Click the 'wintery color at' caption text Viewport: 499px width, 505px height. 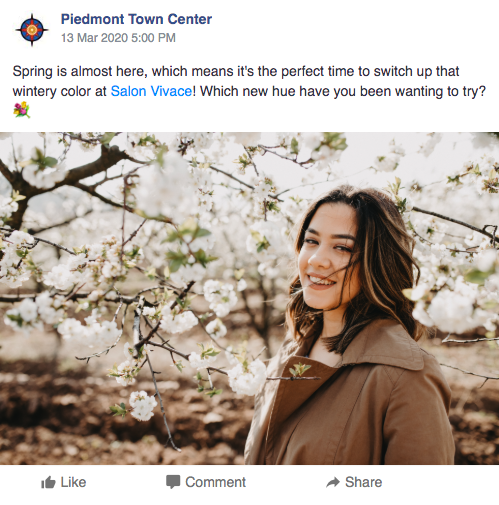tap(59, 91)
